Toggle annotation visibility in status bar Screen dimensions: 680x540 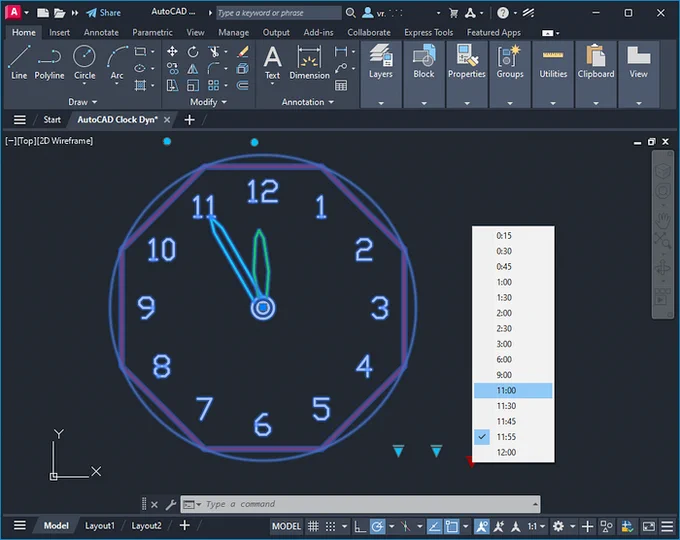tap(481, 527)
